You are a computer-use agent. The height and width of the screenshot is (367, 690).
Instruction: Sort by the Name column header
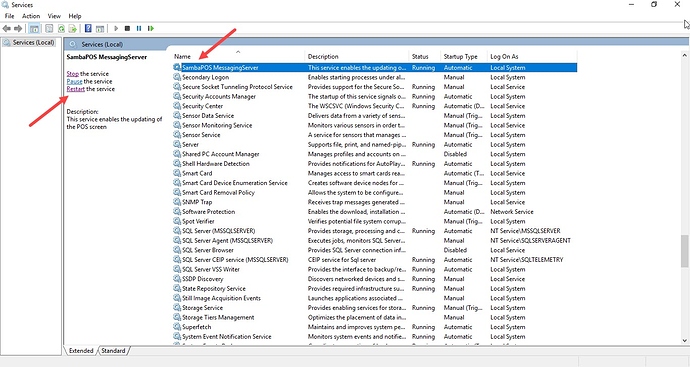point(238,57)
